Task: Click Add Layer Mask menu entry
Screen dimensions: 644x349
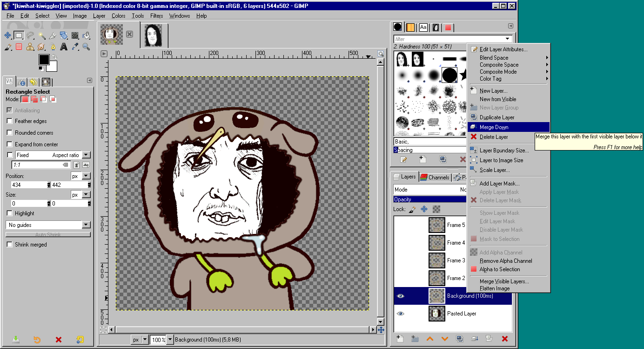Action: (x=509, y=184)
